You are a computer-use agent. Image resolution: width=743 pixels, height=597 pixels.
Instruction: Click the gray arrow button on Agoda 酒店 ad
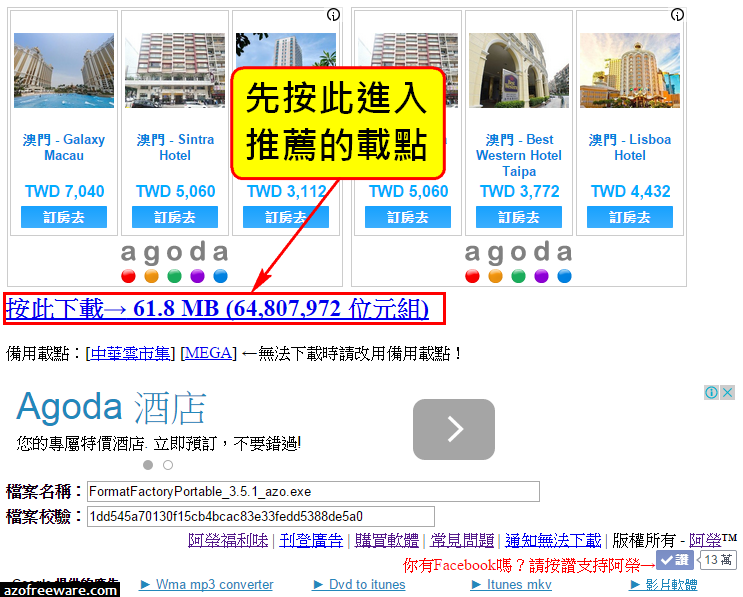[454, 429]
